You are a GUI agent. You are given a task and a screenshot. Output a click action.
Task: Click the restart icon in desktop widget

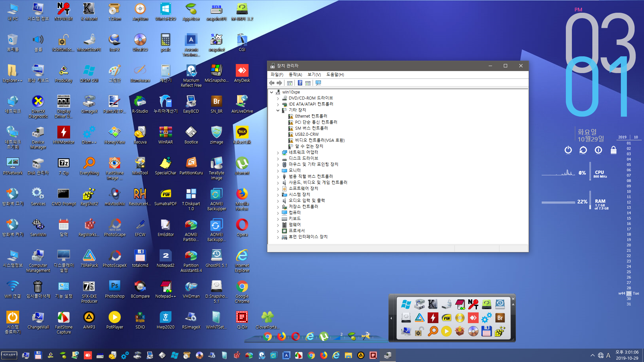tap(583, 150)
